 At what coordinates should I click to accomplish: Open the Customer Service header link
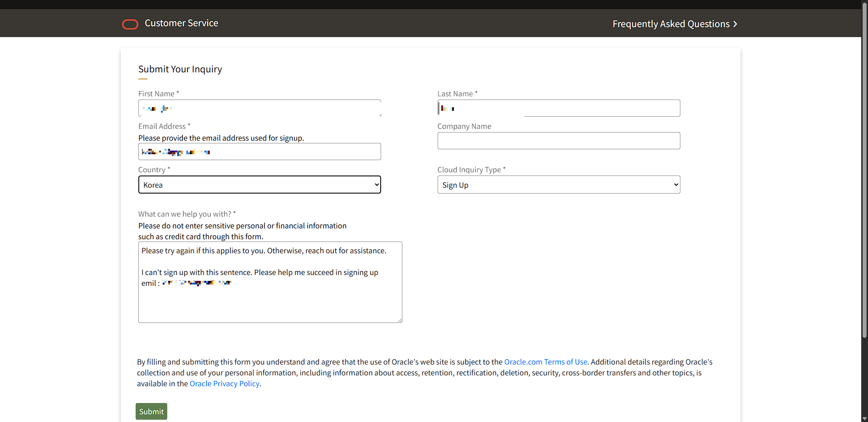click(181, 23)
